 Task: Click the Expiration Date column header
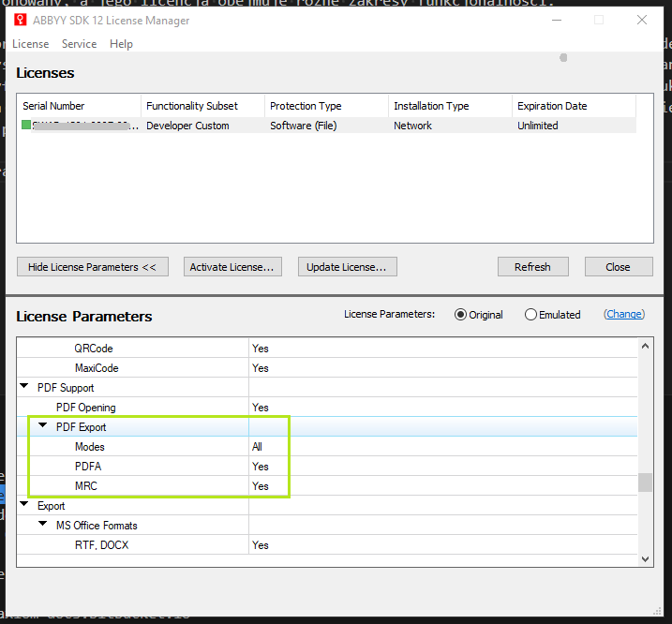click(x=574, y=106)
